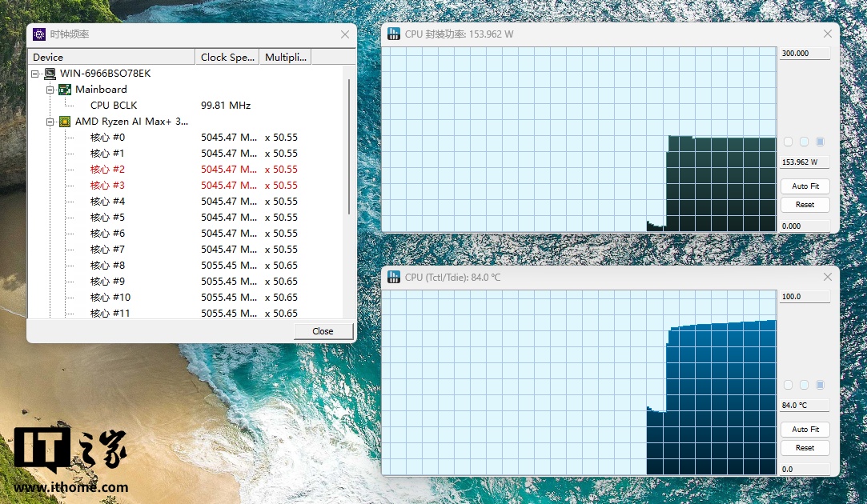Click the CPU package power graph window icon
This screenshot has height=504, width=867.
[x=394, y=34]
